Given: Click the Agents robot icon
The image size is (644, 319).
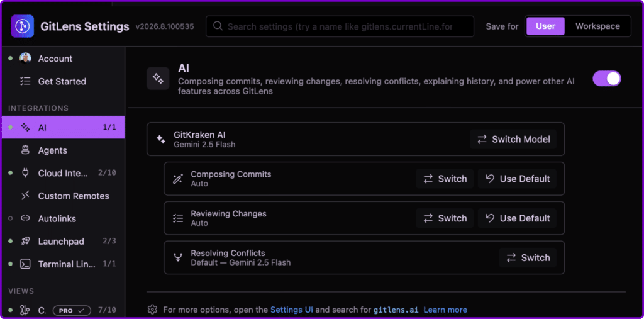Looking at the screenshot, I should [x=25, y=150].
